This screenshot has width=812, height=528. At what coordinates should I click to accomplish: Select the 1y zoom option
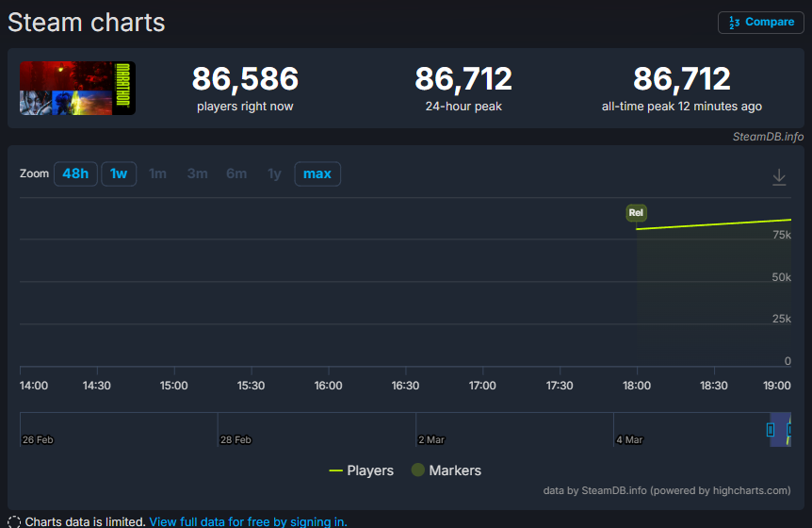(274, 173)
